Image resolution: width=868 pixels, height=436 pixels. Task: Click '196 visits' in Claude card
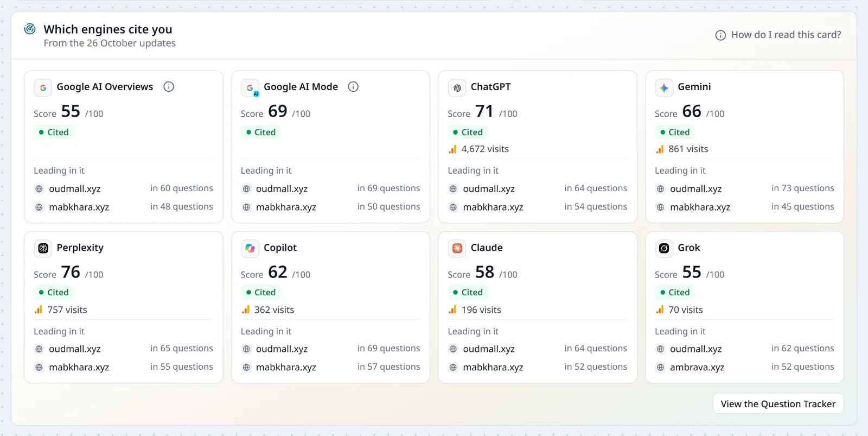481,310
